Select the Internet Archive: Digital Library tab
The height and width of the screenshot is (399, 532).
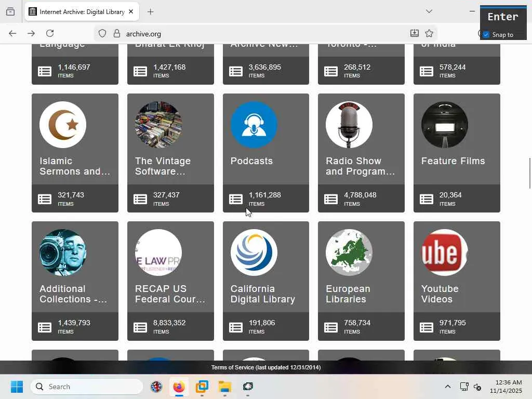coord(82,11)
